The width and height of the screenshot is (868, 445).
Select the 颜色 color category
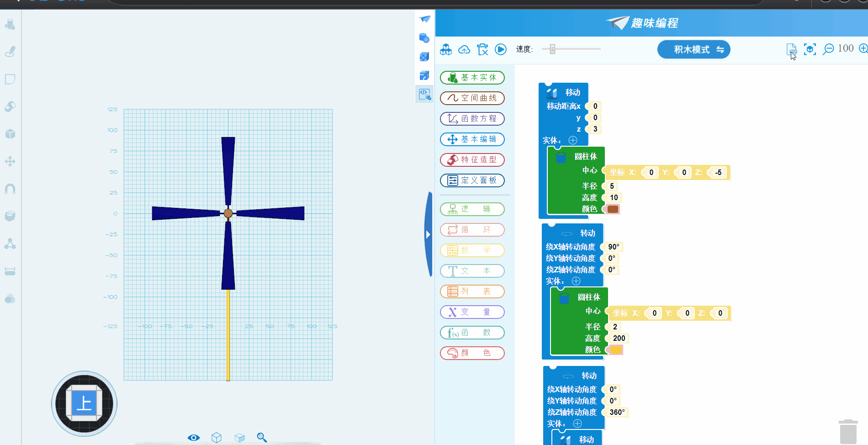[472, 353]
